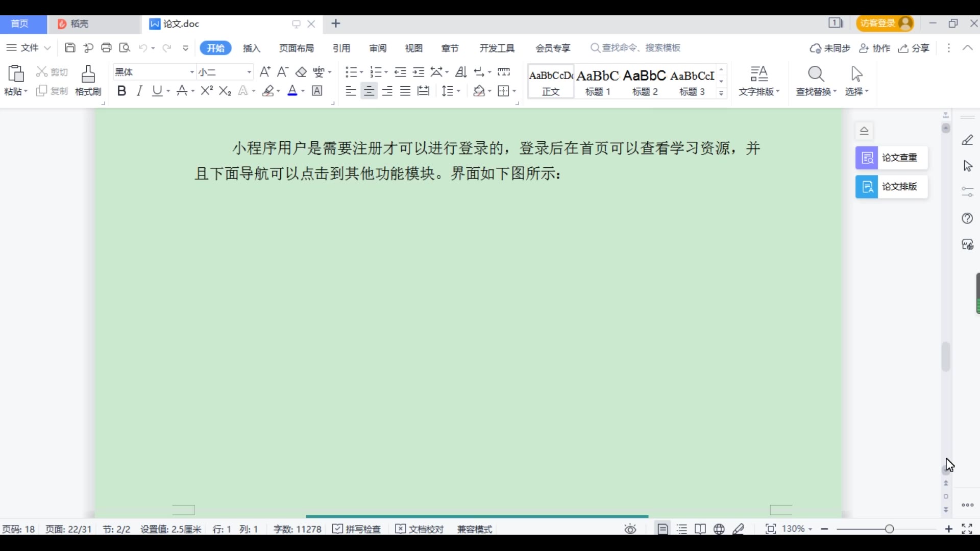Toggle eye protection mode icon

630,529
